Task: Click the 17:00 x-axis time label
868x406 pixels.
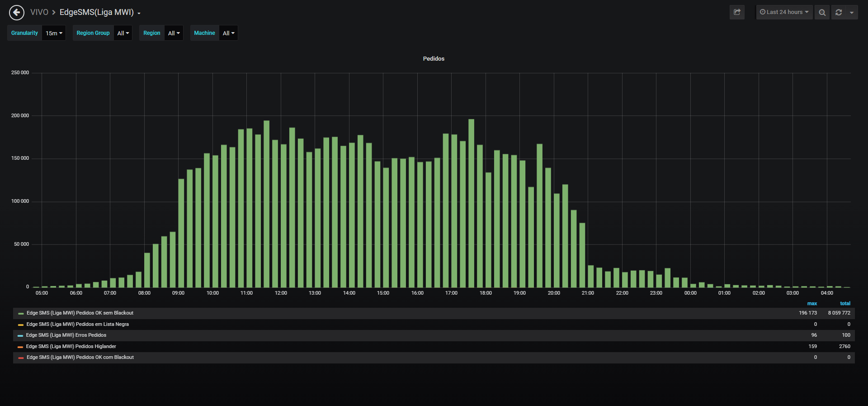Action: point(451,293)
